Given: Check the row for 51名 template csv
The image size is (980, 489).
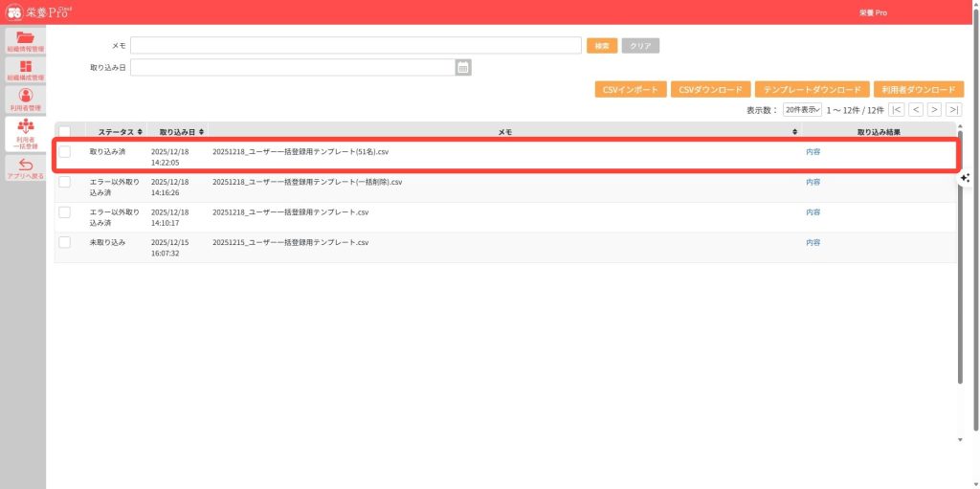Looking at the screenshot, I should click(x=64, y=152).
